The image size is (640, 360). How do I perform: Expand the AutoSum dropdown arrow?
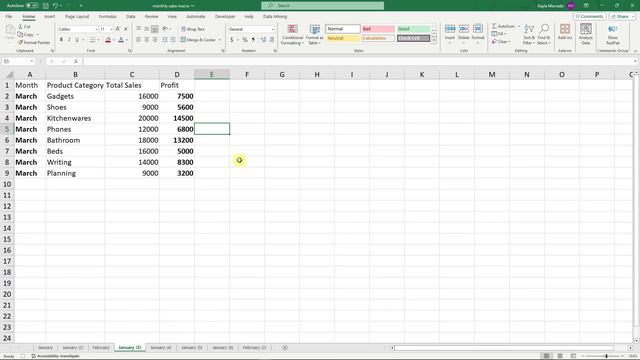pos(519,26)
